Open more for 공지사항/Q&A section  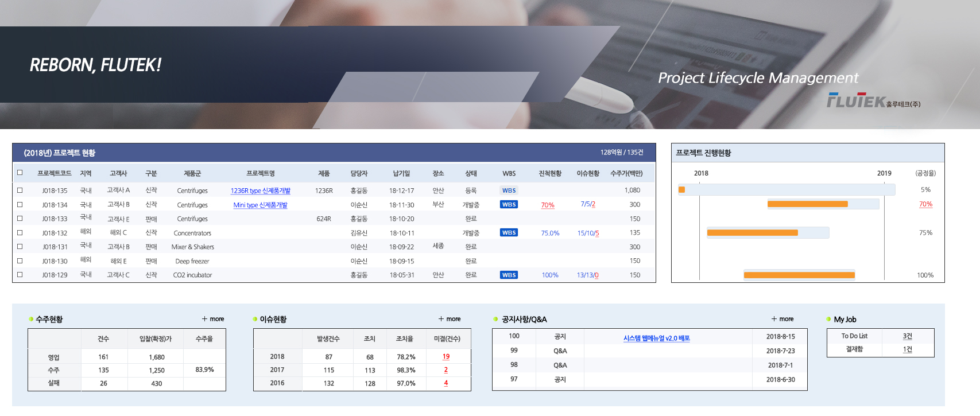(x=783, y=319)
